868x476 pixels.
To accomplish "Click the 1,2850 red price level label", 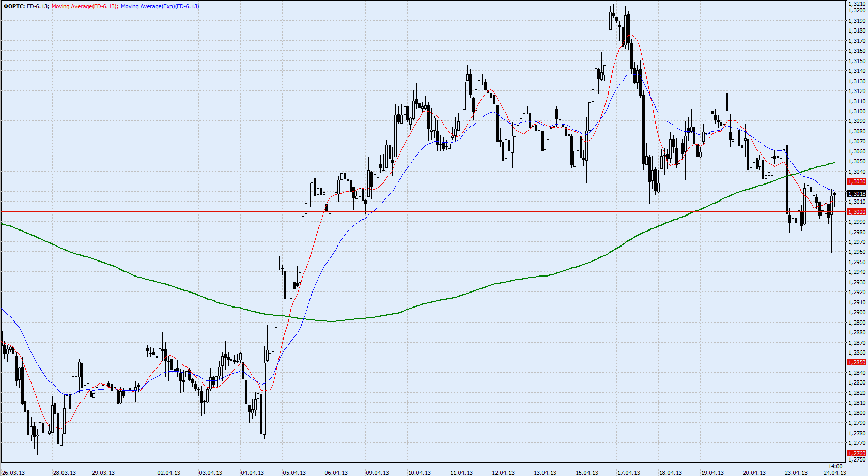I will tap(857, 362).
